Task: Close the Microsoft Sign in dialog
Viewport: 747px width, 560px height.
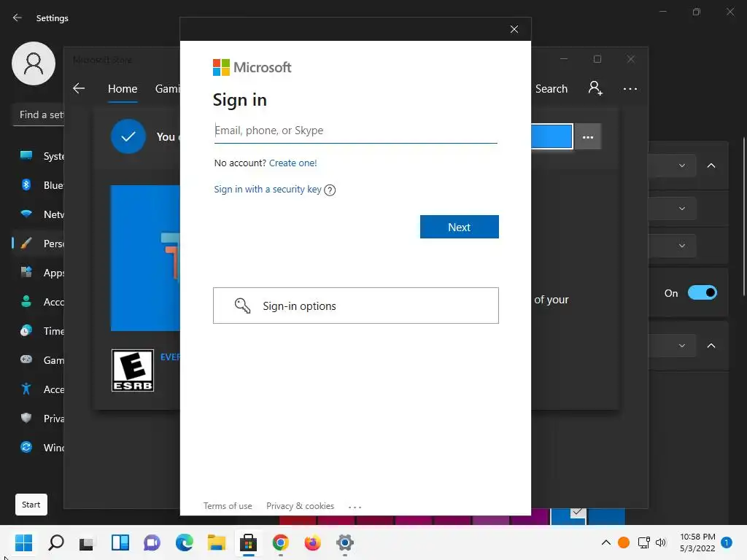Action: pyautogui.click(x=514, y=29)
